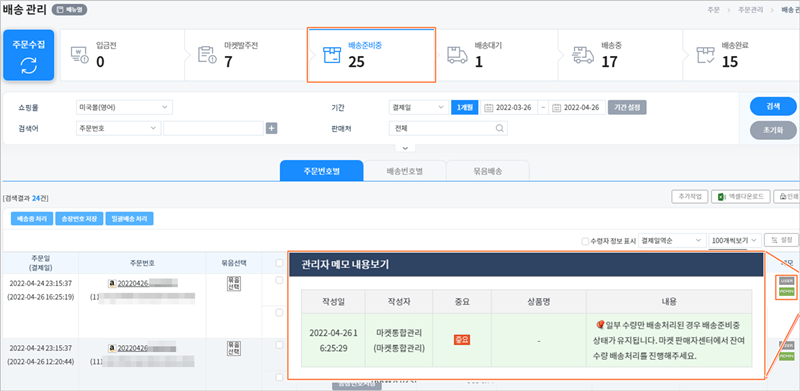Open the 판매처 selector showing 전체
The height and width of the screenshot is (391, 800).
[448, 129]
